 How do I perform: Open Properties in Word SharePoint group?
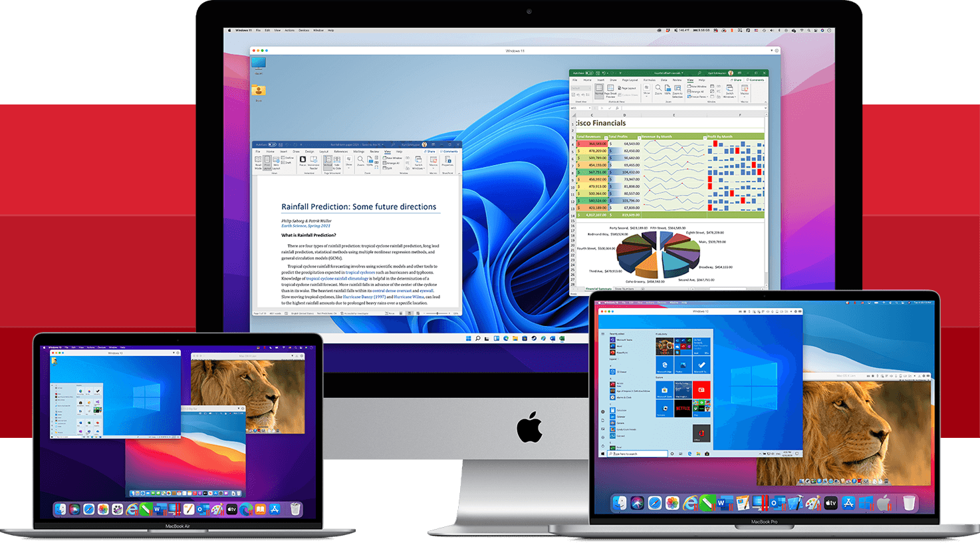[x=447, y=162]
